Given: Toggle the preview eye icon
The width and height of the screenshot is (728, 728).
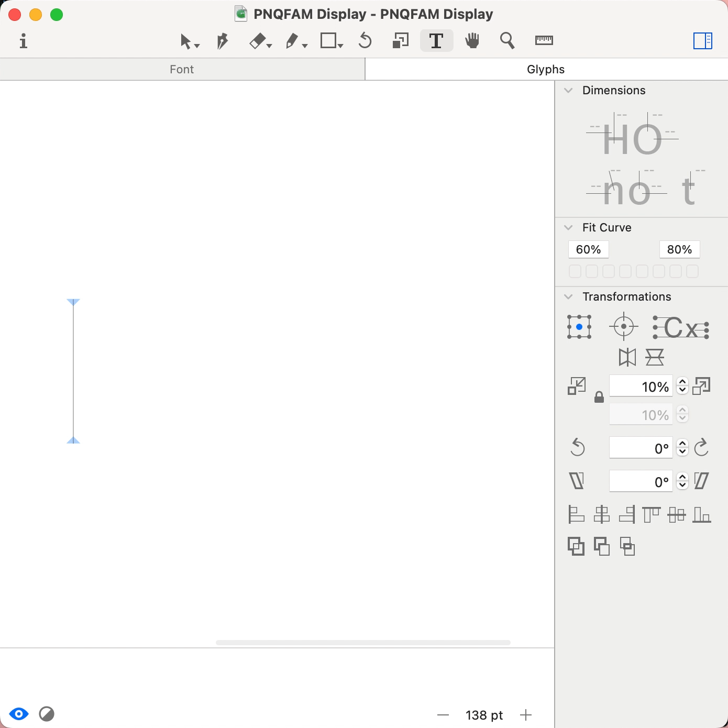Looking at the screenshot, I should coord(19,714).
